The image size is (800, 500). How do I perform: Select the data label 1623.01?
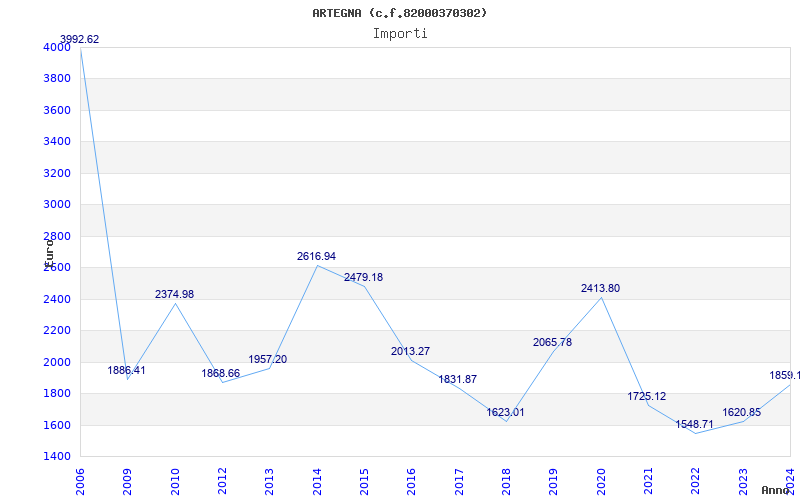coord(506,413)
